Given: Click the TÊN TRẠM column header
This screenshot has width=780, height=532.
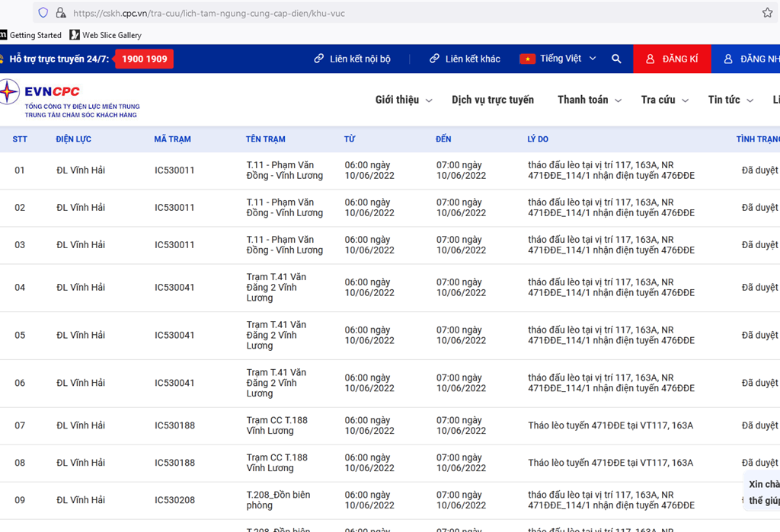Looking at the screenshot, I should pyautogui.click(x=265, y=139).
